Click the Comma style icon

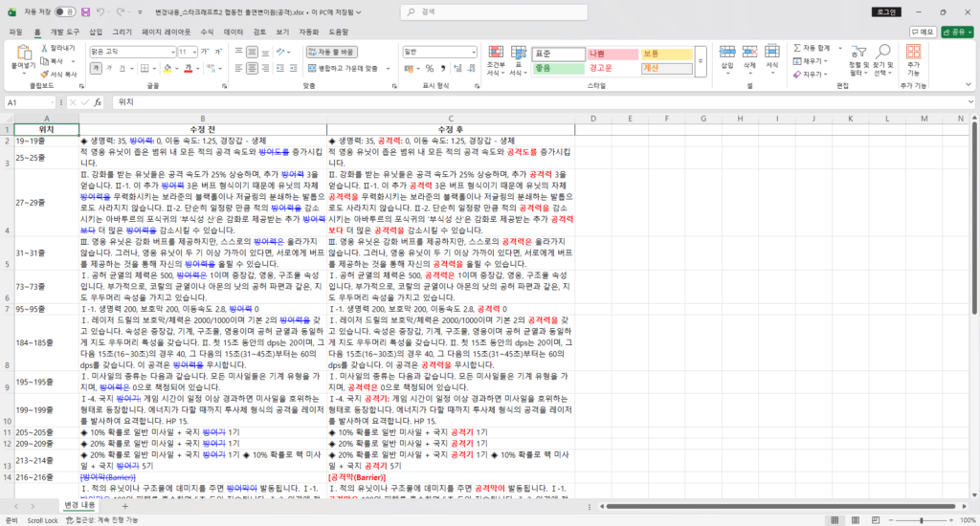443,68
